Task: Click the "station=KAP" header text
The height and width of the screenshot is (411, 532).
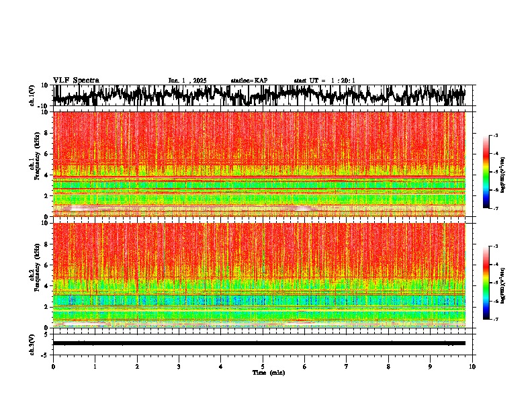Action: [249, 81]
